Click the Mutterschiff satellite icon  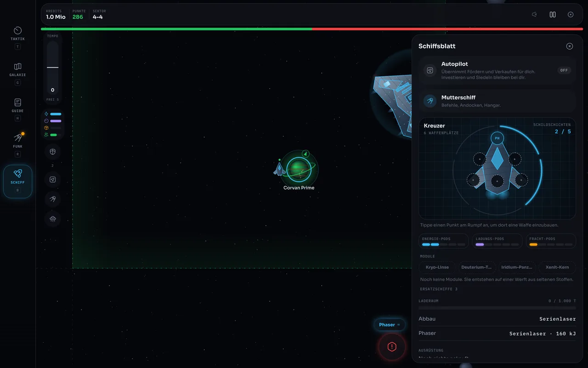point(430,101)
